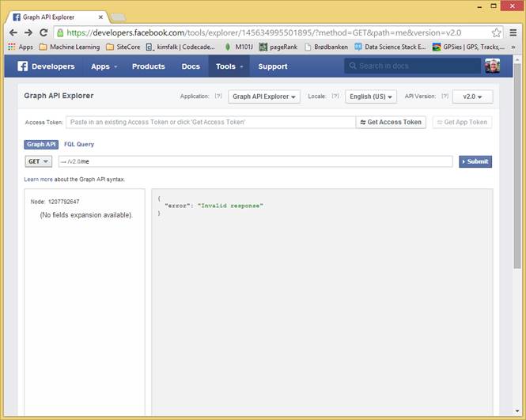526x420 pixels.
Task: Open the Data Science Stack Exchange bookmark
Action: tap(390, 47)
